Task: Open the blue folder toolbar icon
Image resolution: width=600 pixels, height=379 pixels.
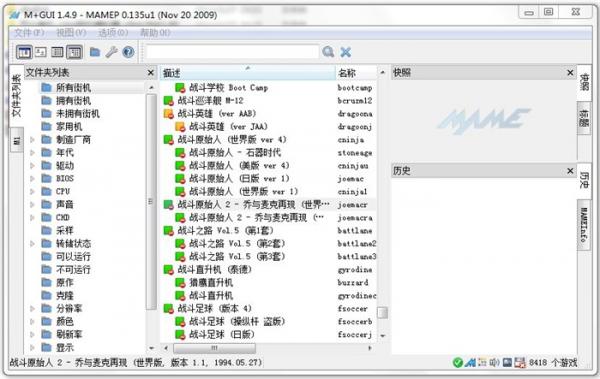Action: 95,52
